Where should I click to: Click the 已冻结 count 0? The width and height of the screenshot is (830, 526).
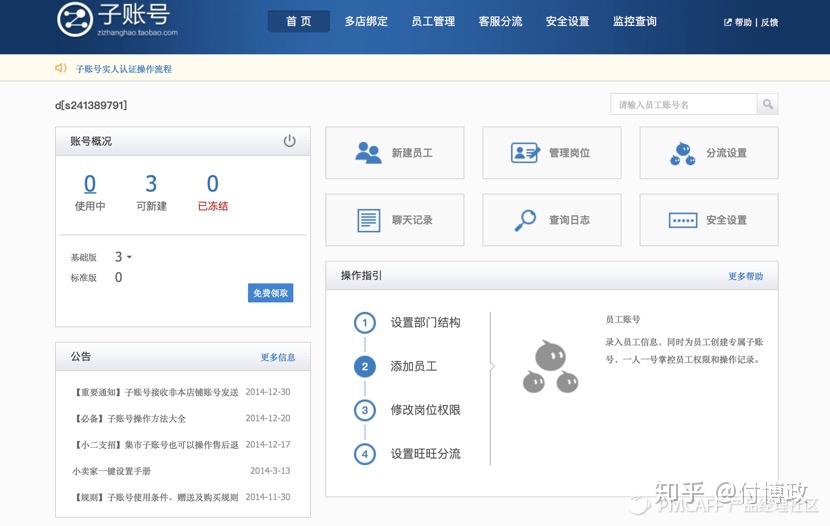212,184
